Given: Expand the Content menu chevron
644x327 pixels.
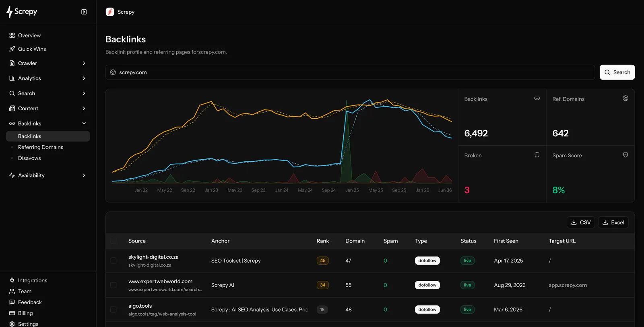Looking at the screenshot, I should (x=84, y=109).
